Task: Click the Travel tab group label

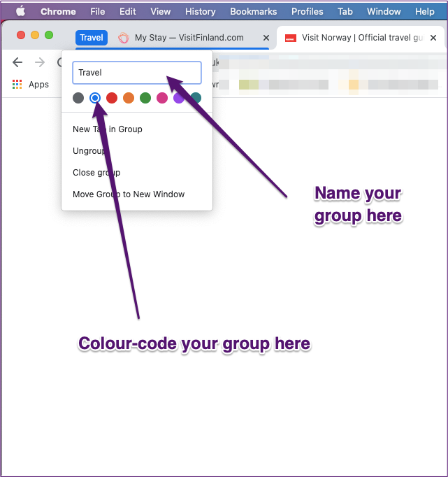Action: (x=92, y=38)
